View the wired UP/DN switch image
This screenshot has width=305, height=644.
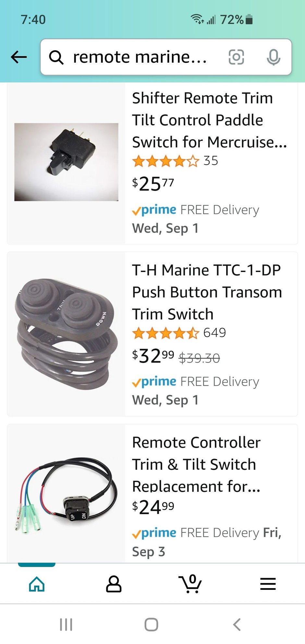pos(66,493)
